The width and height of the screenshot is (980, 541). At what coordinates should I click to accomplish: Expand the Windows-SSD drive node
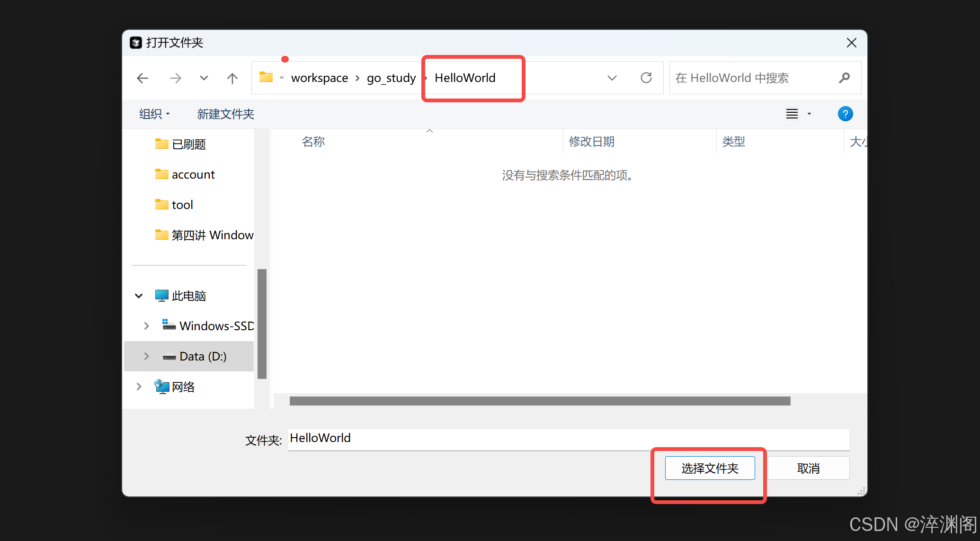(x=146, y=326)
